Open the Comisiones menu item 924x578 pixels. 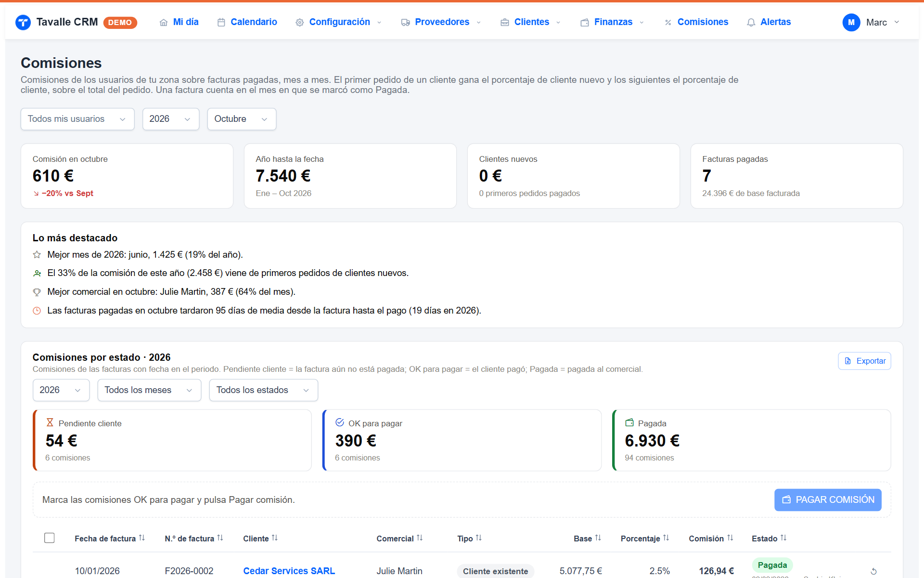point(696,22)
